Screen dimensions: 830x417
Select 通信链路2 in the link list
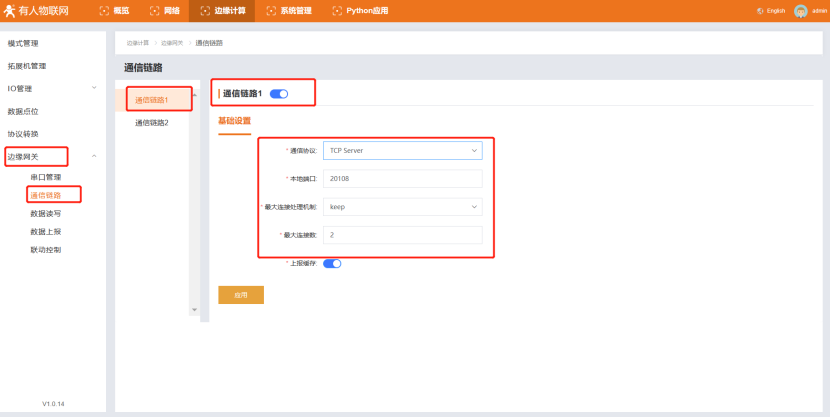pos(152,123)
